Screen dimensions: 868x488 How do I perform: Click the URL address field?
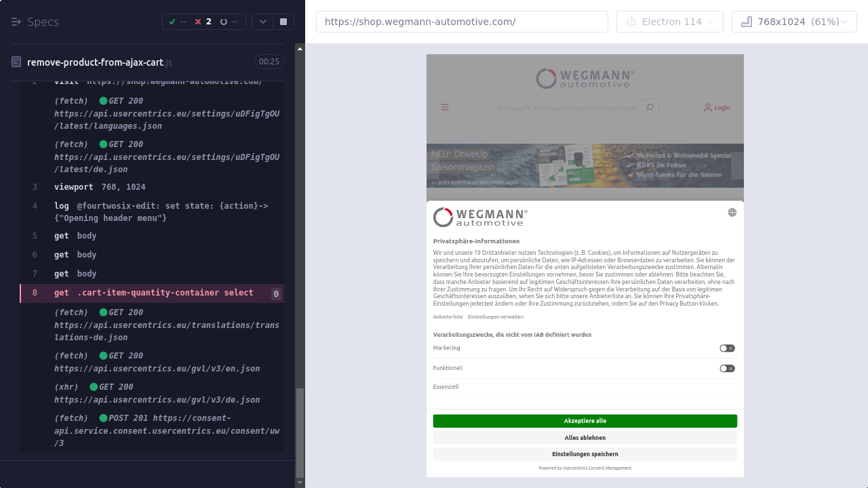(x=462, y=22)
